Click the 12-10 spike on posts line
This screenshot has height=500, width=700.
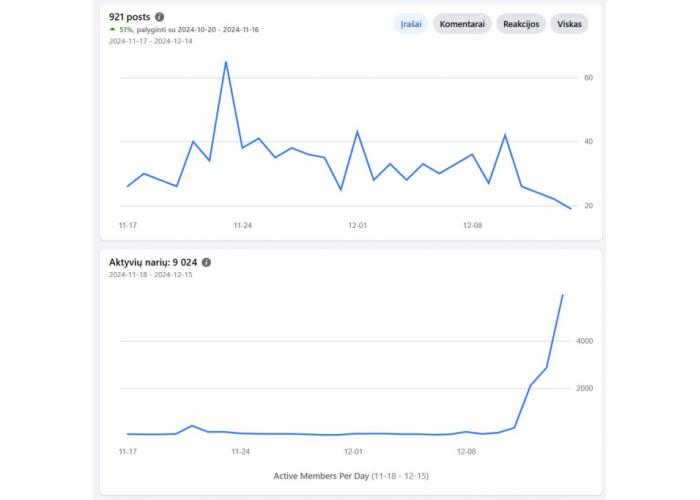click(x=505, y=134)
